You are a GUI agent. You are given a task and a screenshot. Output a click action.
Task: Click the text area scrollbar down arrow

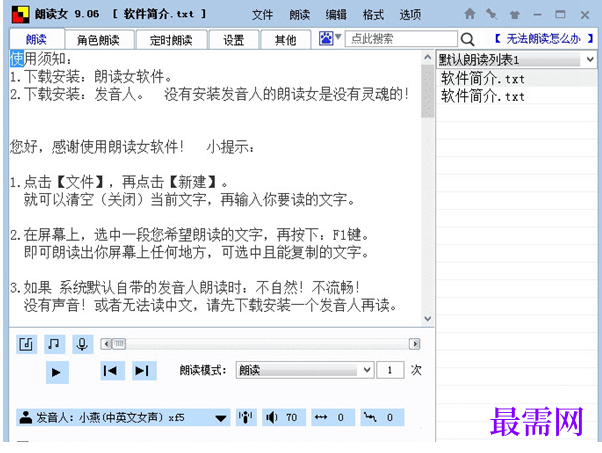point(427,319)
